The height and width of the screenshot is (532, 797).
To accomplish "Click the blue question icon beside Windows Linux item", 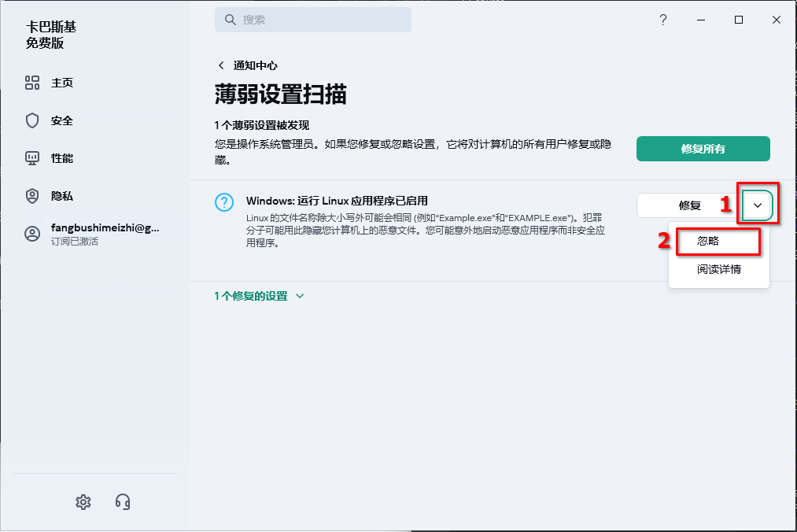I will (224, 202).
